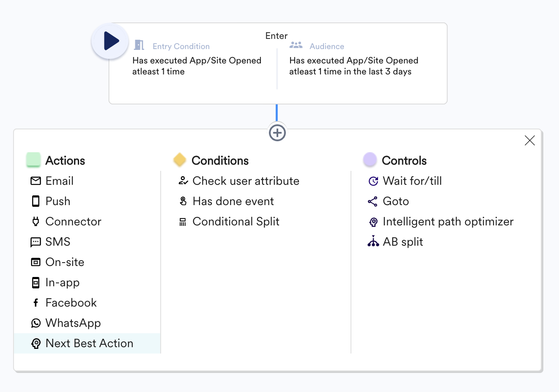This screenshot has height=392, width=559.
Task: Open the Audience section of Enter node
Action: tap(326, 47)
